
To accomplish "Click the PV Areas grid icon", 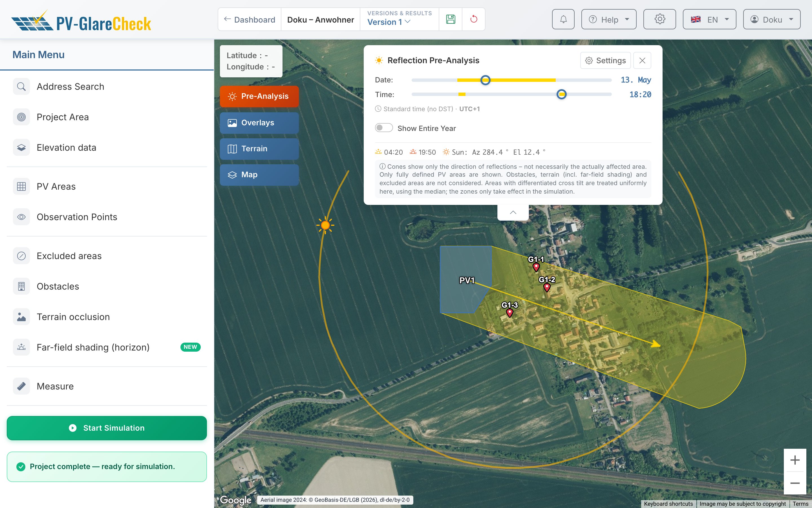I will click(21, 187).
